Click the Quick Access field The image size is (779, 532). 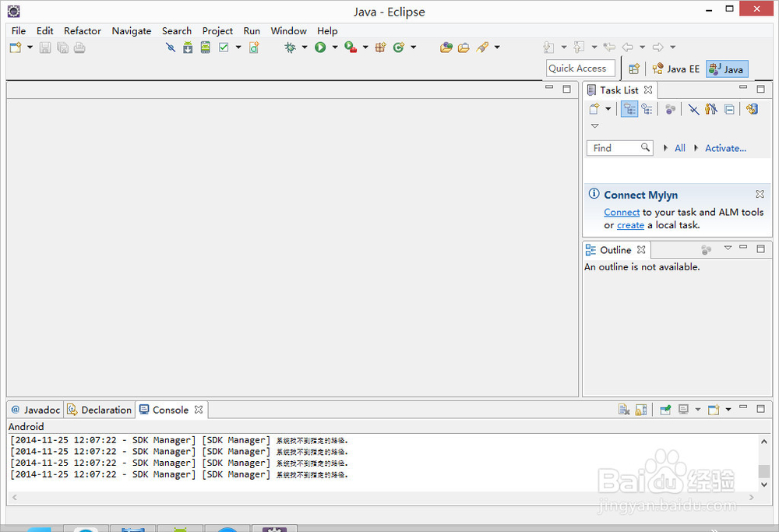point(580,69)
